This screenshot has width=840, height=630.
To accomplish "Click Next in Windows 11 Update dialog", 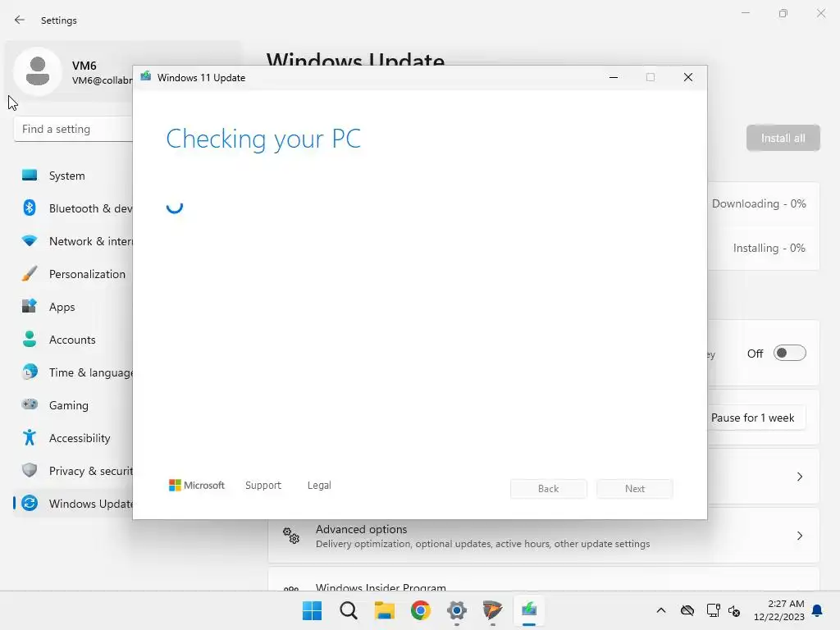I will click(634, 489).
